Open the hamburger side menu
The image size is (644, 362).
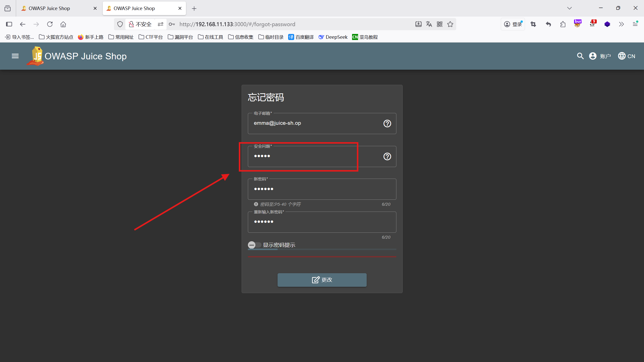point(15,56)
